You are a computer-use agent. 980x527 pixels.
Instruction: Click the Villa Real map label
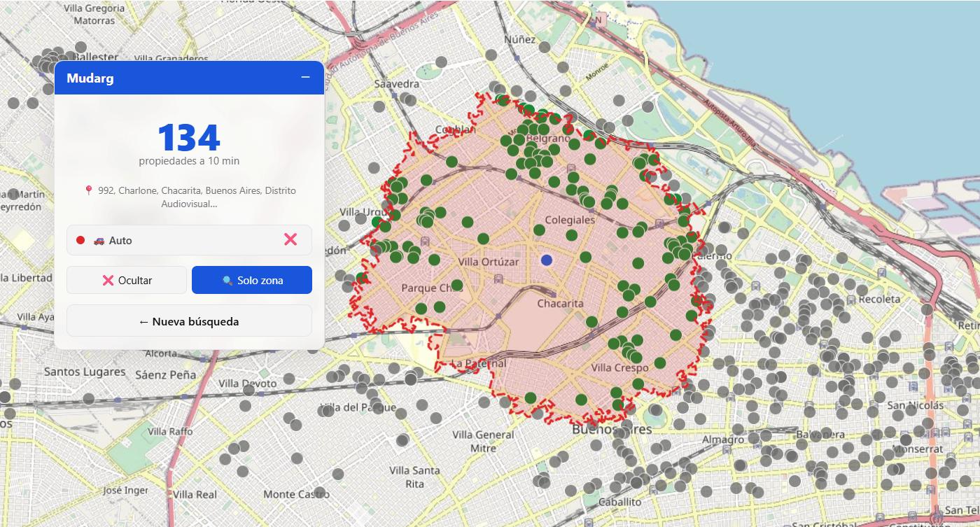195,494
